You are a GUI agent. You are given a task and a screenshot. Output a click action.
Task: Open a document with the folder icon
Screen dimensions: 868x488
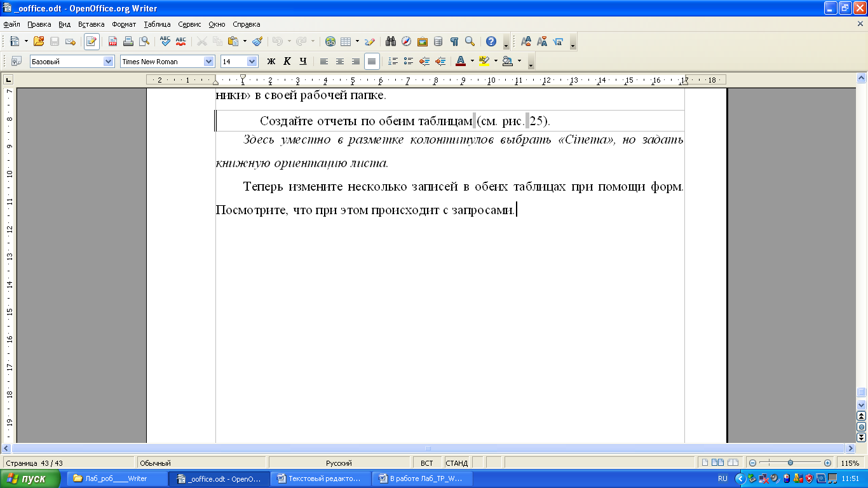[39, 41]
